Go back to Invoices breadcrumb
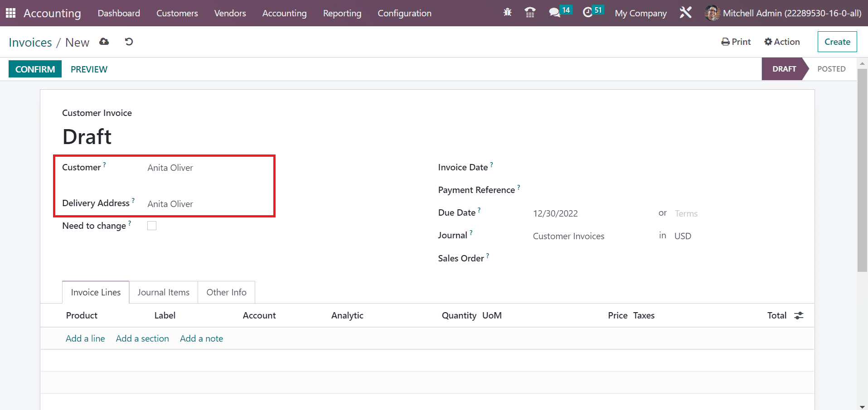The height and width of the screenshot is (410, 868). 30,42
